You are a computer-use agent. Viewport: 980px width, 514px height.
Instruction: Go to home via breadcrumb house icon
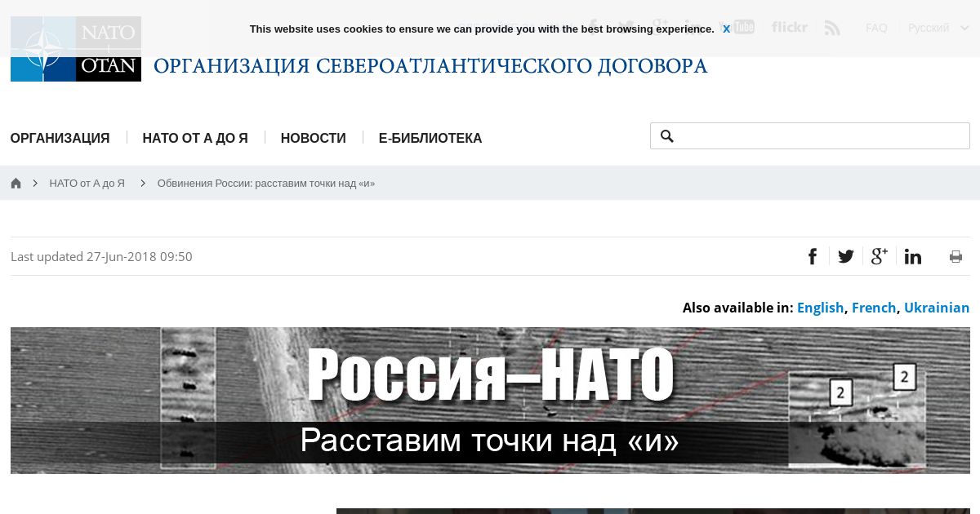(x=16, y=183)
